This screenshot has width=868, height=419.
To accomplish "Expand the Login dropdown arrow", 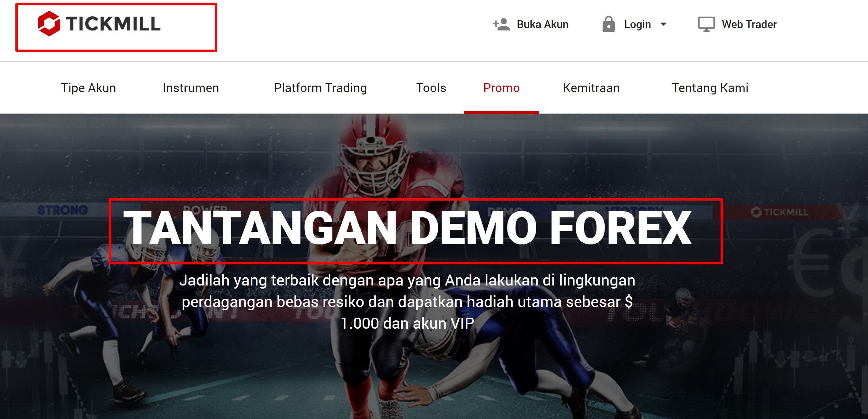I will tap(663, 24).
